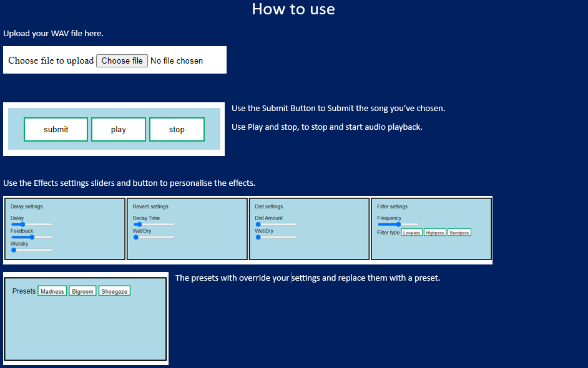
Task: Click the 'No file chosen' text
Action: [177, 61]
